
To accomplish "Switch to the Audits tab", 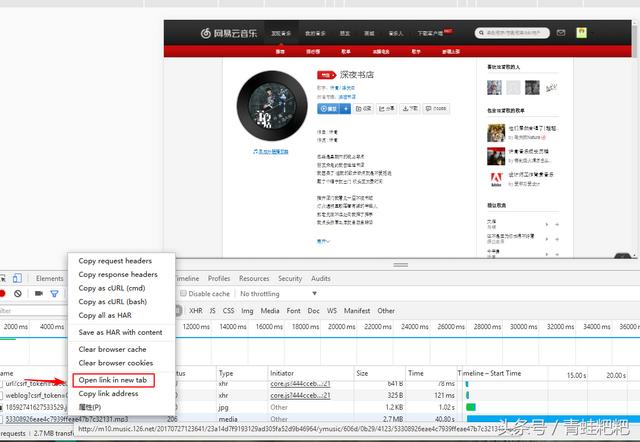I will click(x=321, y=278).
